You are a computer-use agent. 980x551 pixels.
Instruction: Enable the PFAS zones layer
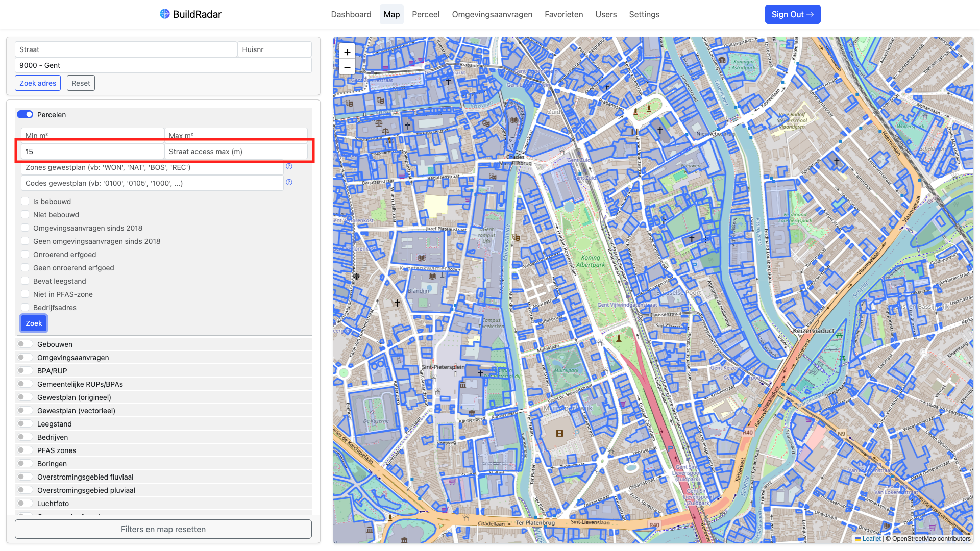[x=25, y=450]
